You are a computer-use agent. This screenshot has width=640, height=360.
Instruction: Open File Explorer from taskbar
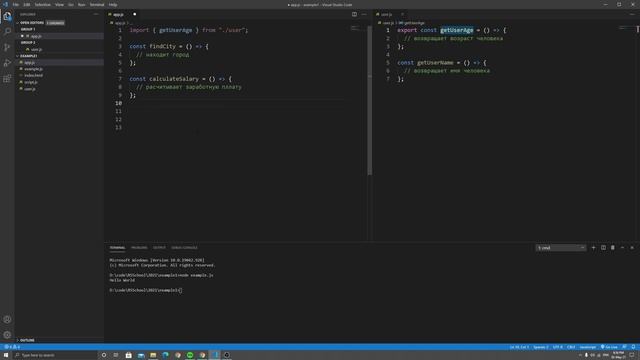[153, 355]
